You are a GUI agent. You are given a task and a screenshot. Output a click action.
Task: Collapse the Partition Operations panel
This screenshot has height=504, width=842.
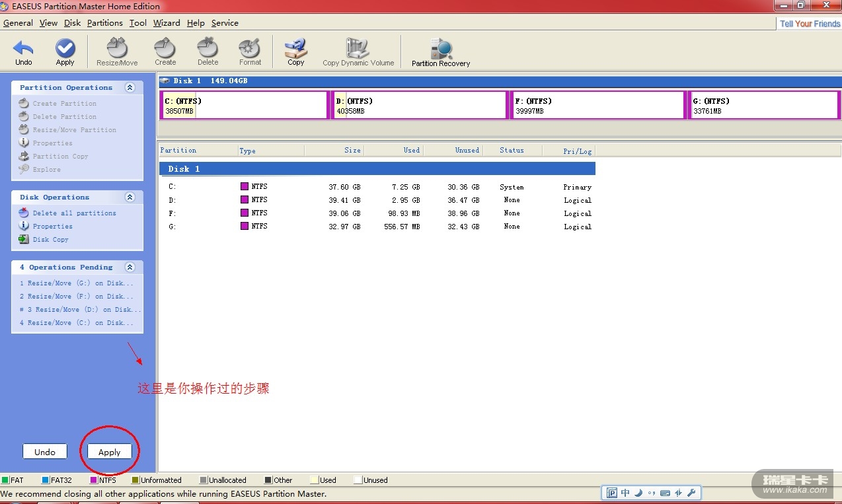click(x=130, y=87)
